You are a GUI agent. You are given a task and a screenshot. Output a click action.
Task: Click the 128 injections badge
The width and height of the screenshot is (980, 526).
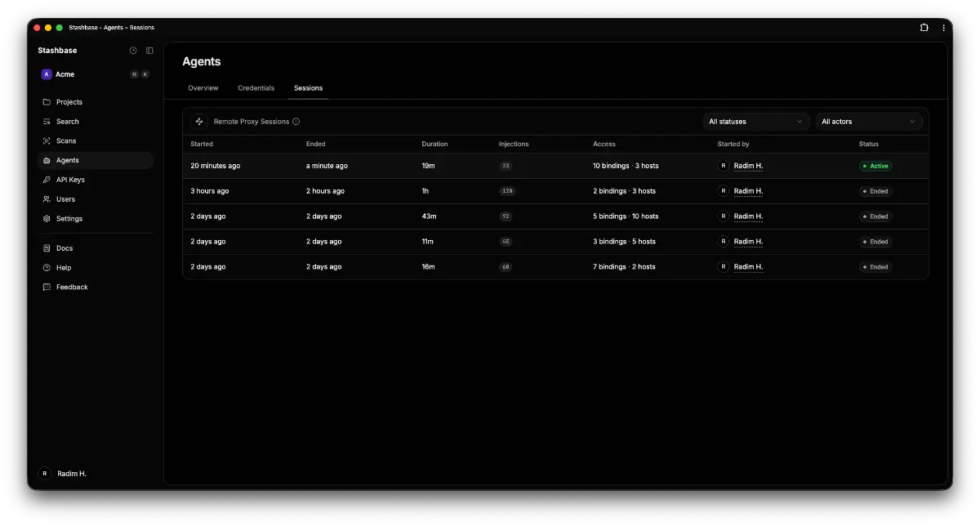507,191
